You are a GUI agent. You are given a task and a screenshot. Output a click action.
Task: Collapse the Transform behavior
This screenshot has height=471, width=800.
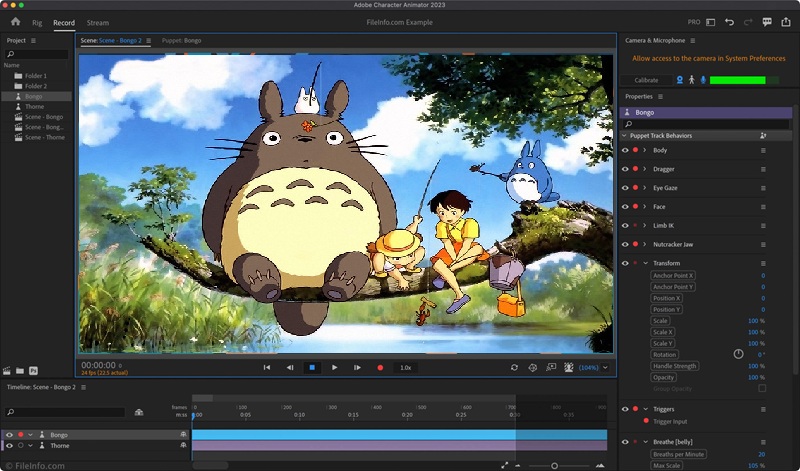tap(645, 263)
